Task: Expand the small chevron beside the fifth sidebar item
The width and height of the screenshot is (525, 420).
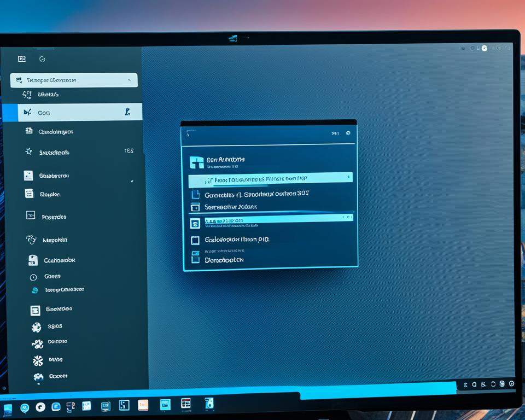Action: pos(132,182)
